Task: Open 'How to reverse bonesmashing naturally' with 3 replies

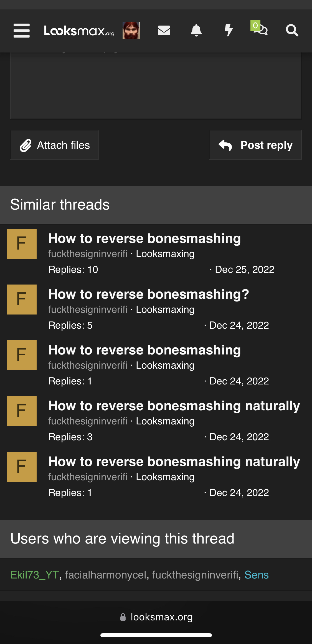Action: [x=174, y=406]
